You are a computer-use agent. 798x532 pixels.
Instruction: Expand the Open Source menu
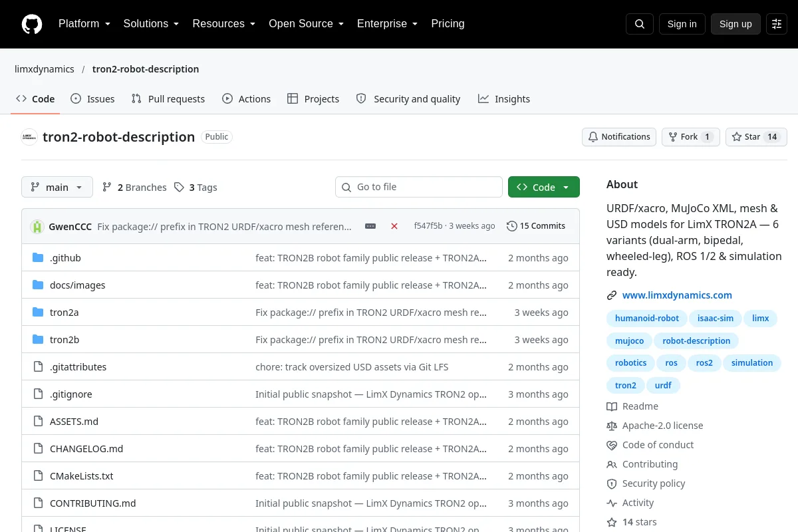pos(306,24)
